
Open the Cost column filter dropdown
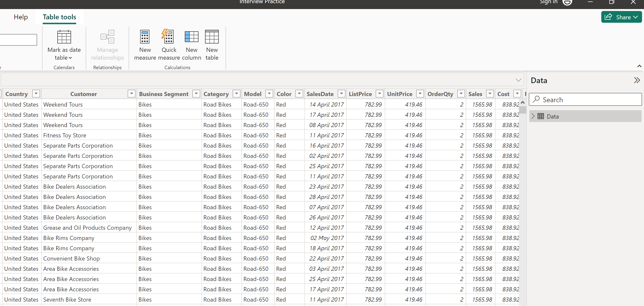click(x=517, y=94)
